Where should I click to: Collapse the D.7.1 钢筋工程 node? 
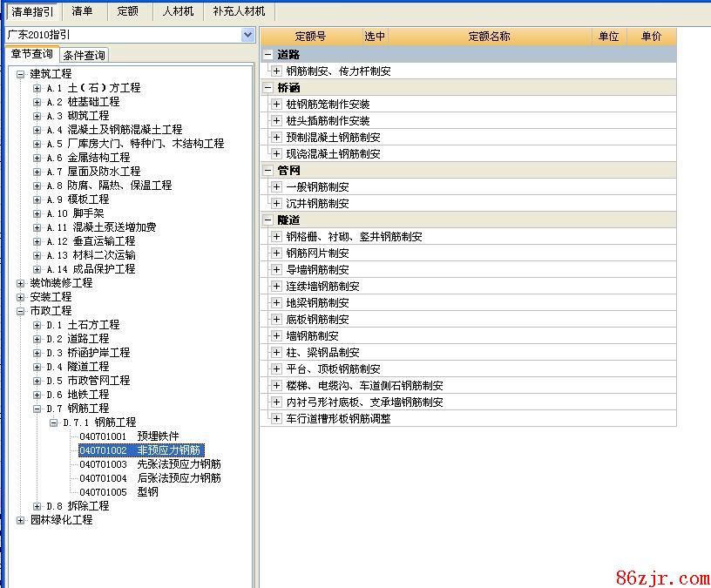(x=53, y=422)
